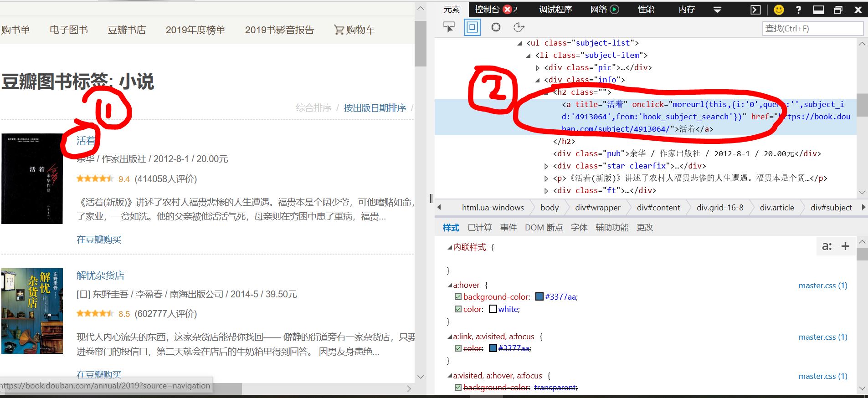The width and height of the screenshot is (868, 398).
Task: Toggle the transparent background-color checkbox
Action: [458, 388]
